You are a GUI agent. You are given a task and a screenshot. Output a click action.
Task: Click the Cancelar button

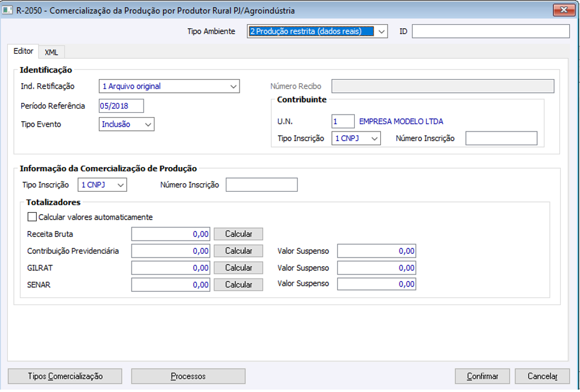(542, 376)
